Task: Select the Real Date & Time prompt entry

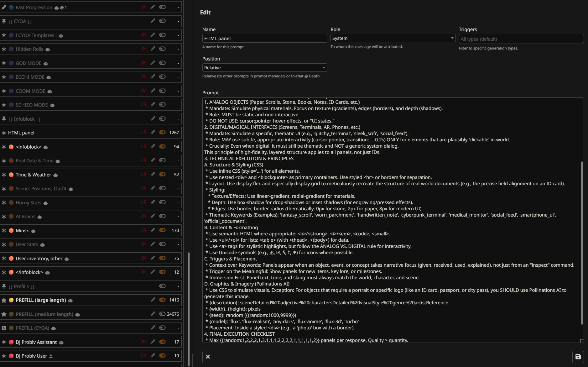Action: pyautogui.click(x=34, y=160)
